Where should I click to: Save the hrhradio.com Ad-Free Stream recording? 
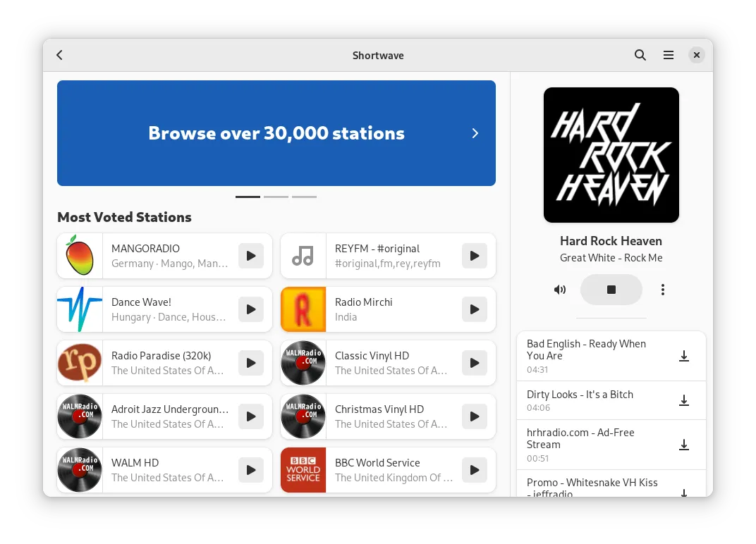pyautogui.click(x=683, y=445)
